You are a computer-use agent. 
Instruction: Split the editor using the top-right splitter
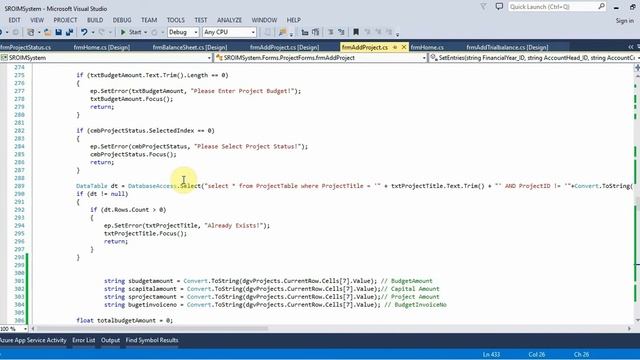[x=637, y=68]
